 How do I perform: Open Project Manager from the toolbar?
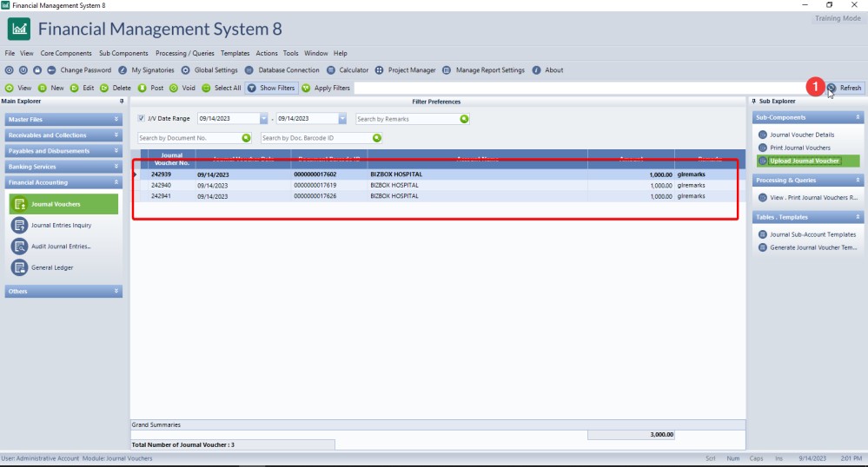(379, 70)
